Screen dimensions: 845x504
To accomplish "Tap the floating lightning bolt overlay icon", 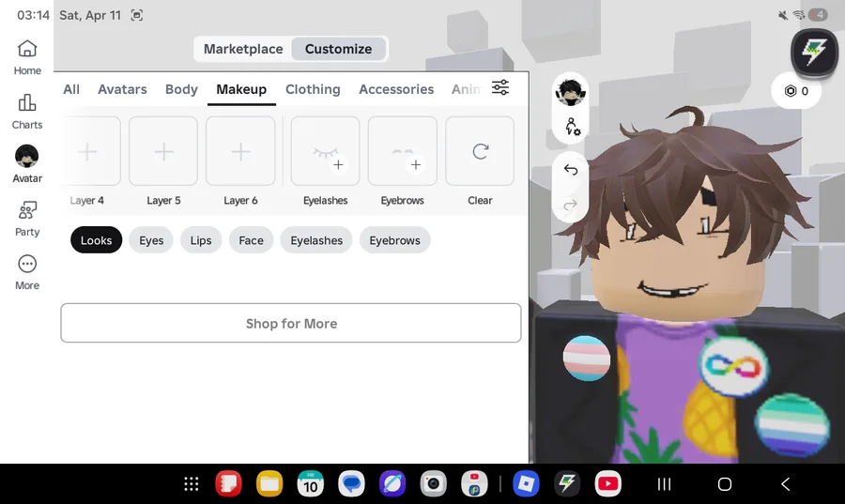I will click(x=814, y=53).
